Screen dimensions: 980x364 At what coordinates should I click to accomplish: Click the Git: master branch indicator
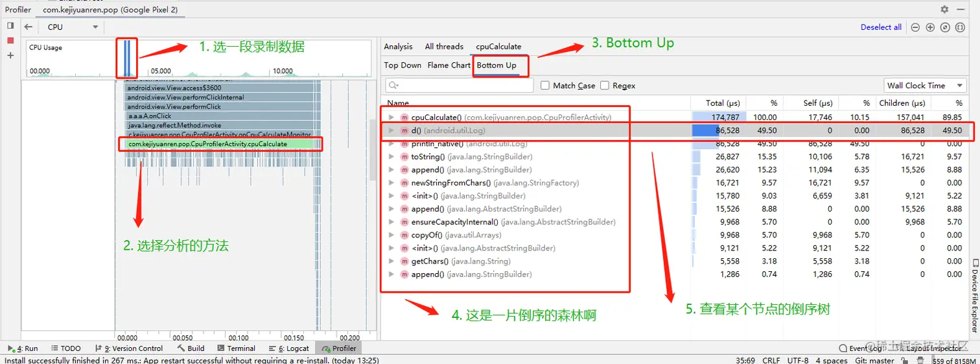874,359
